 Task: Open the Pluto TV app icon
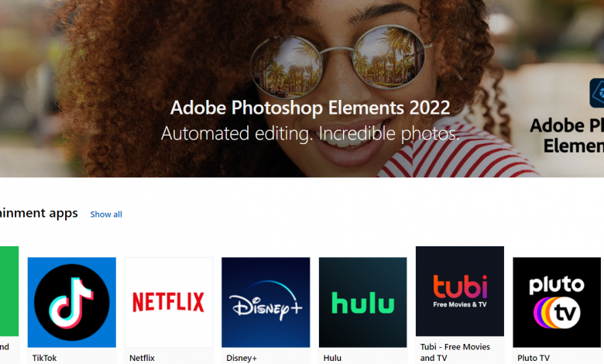557,302
